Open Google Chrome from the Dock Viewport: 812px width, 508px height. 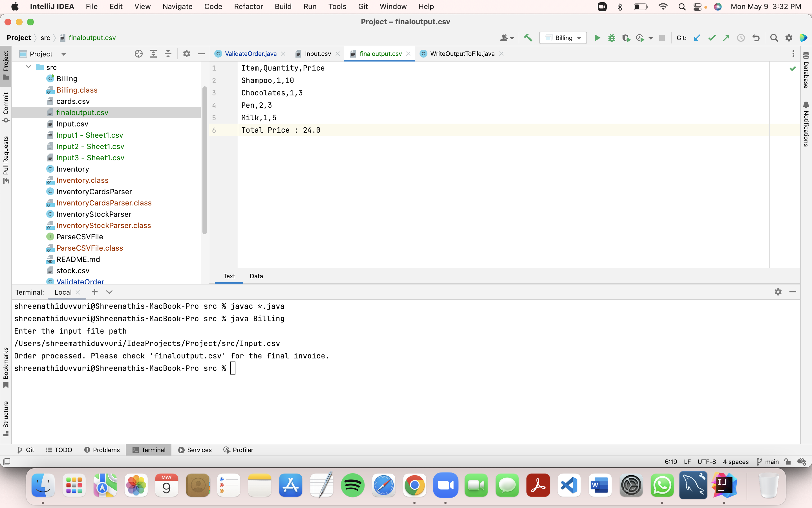414,485
